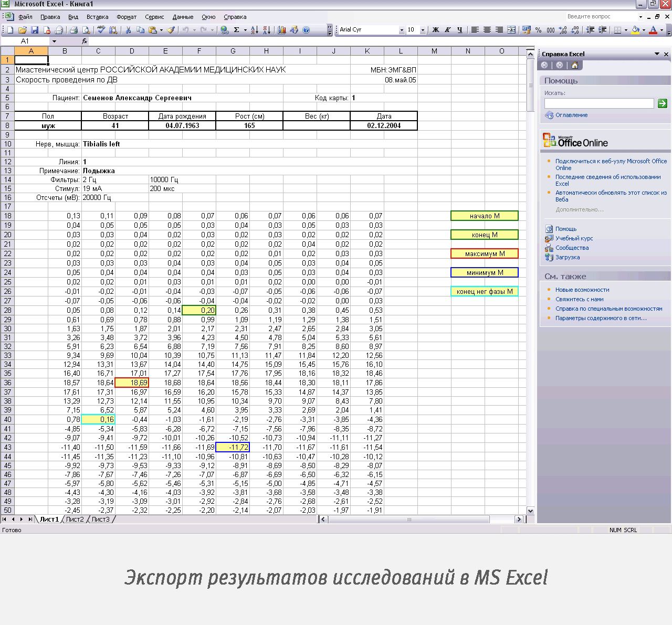This screenshot has width=672, height=625.
Task: Open the borders style dropdown arrow
Action: (626, 30)
